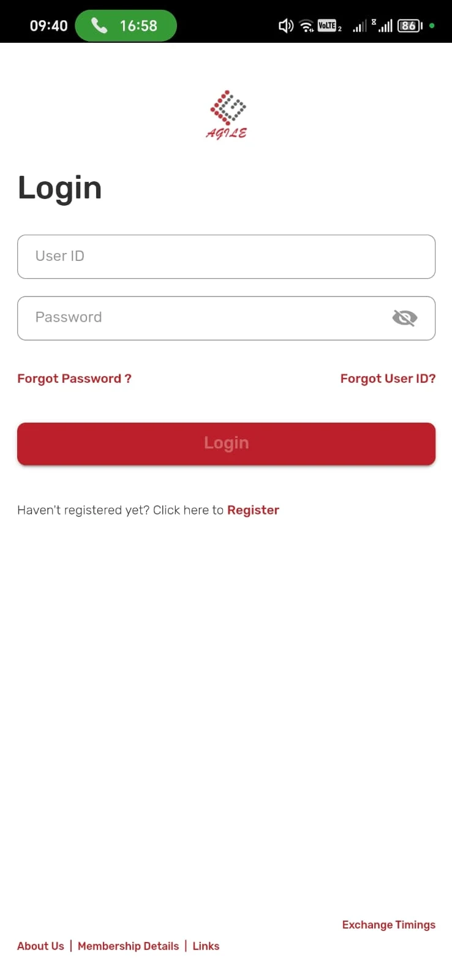Open Membership Details in footer
452x980 pixels.
point(129,946)
